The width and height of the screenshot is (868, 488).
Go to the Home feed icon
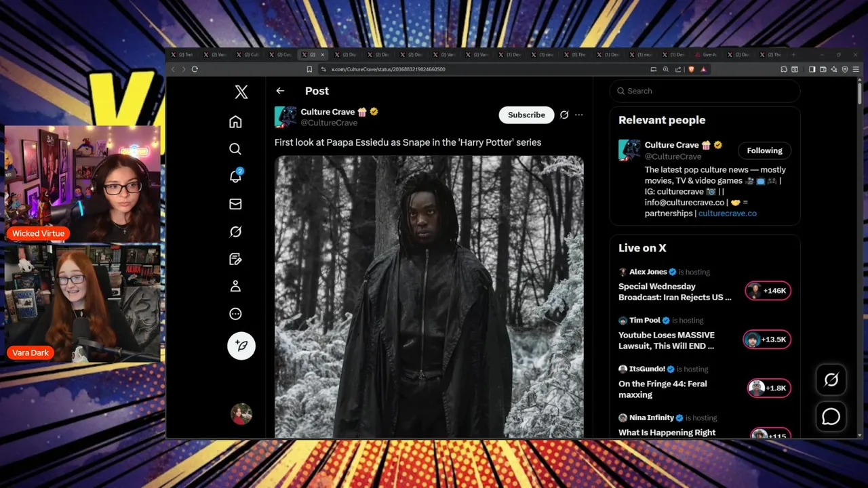coord(235,121)
